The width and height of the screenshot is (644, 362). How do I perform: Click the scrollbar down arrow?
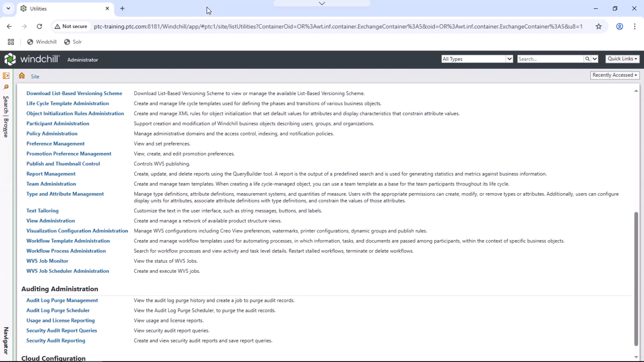636,357
